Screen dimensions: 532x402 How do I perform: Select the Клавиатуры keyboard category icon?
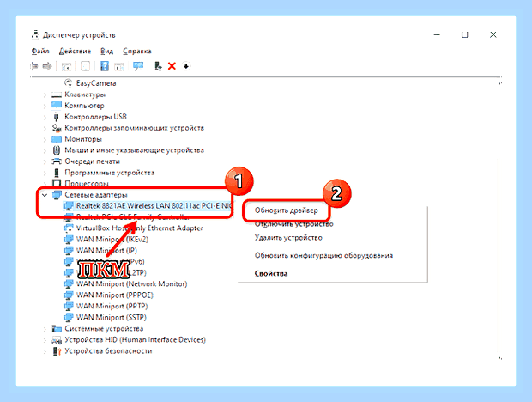pyautogui.click(x=57, y=94)
